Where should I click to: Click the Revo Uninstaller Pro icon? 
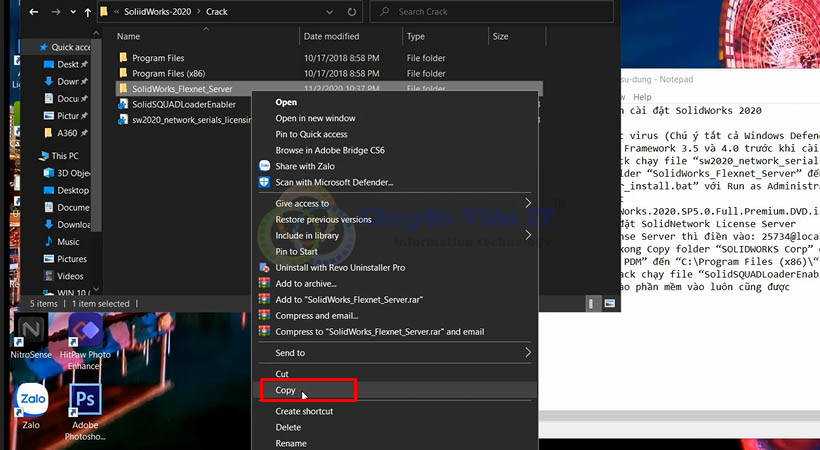tap(265, 267)
